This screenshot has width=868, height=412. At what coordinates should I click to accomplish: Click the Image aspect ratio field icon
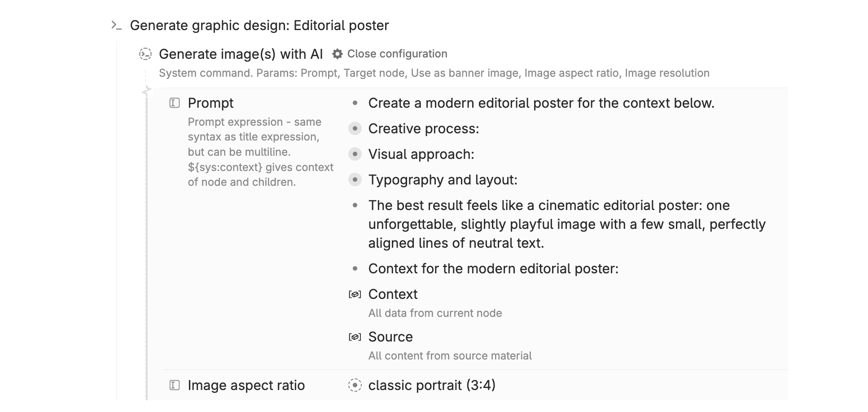[x=175, y=385]
